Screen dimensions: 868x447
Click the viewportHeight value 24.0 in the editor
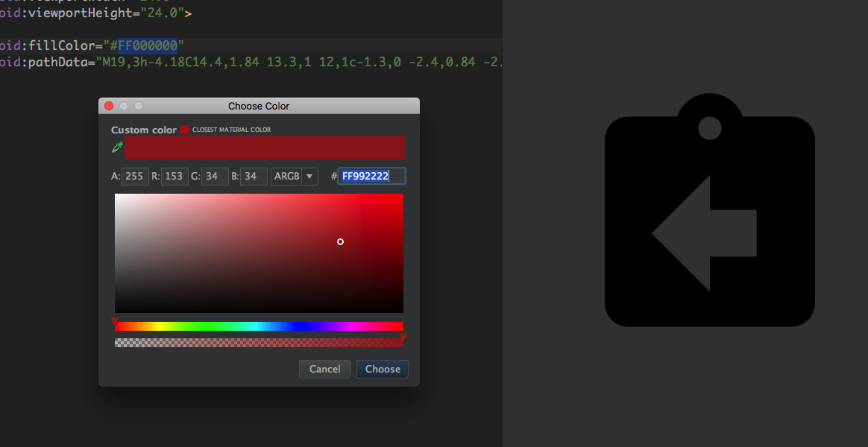tap(163, 13)
